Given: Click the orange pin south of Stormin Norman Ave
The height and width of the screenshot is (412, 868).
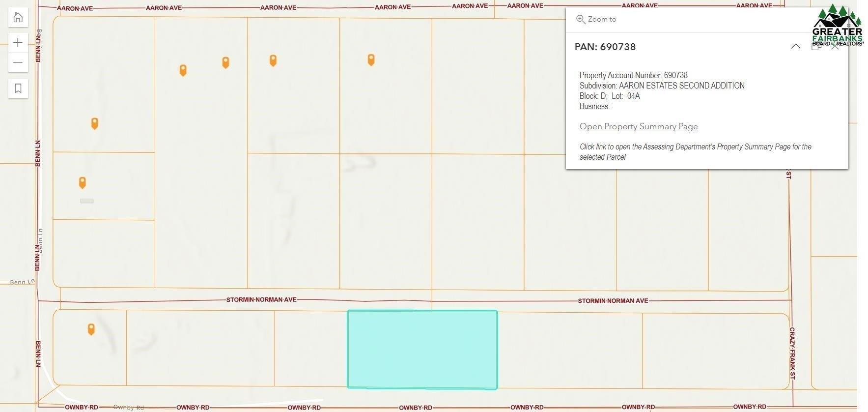Looking at the screenshot, I should tap(91, 329).
